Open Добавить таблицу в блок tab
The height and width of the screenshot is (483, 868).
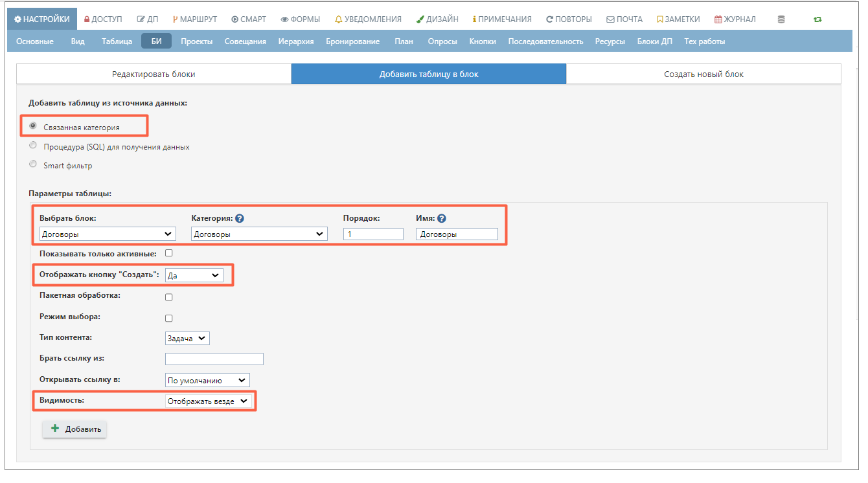click(x=429, y=74)
